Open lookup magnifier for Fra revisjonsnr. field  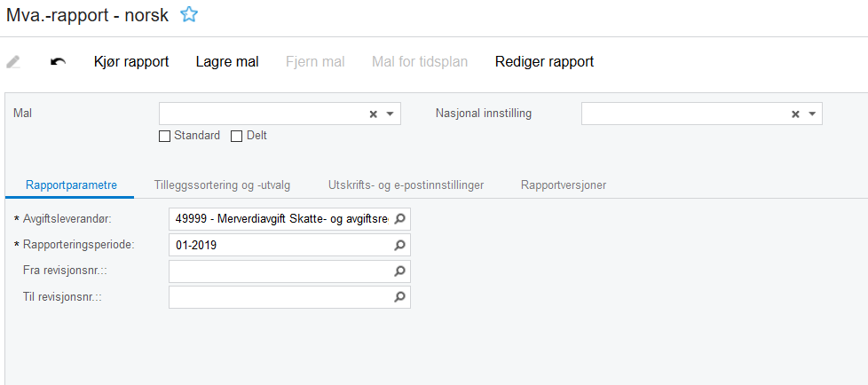click(x=399, y=271)
